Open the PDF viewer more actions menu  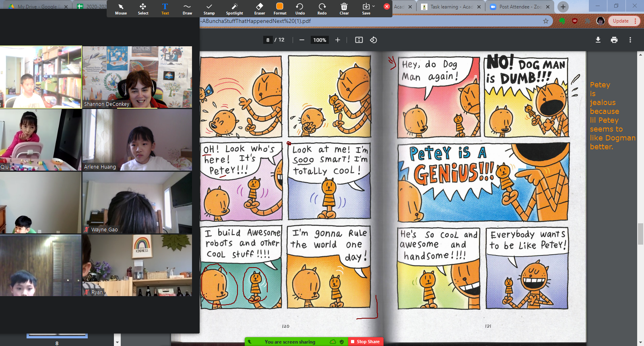630,40
